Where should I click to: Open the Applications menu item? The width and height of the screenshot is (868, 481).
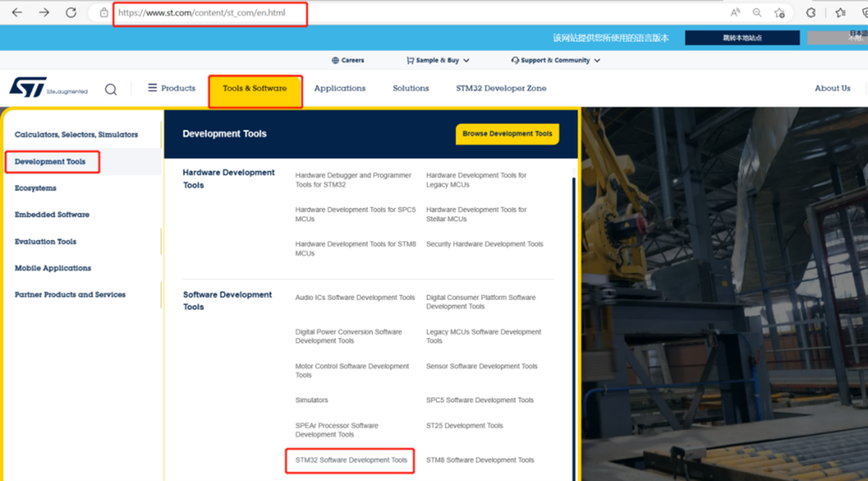[x=339, y=89]
